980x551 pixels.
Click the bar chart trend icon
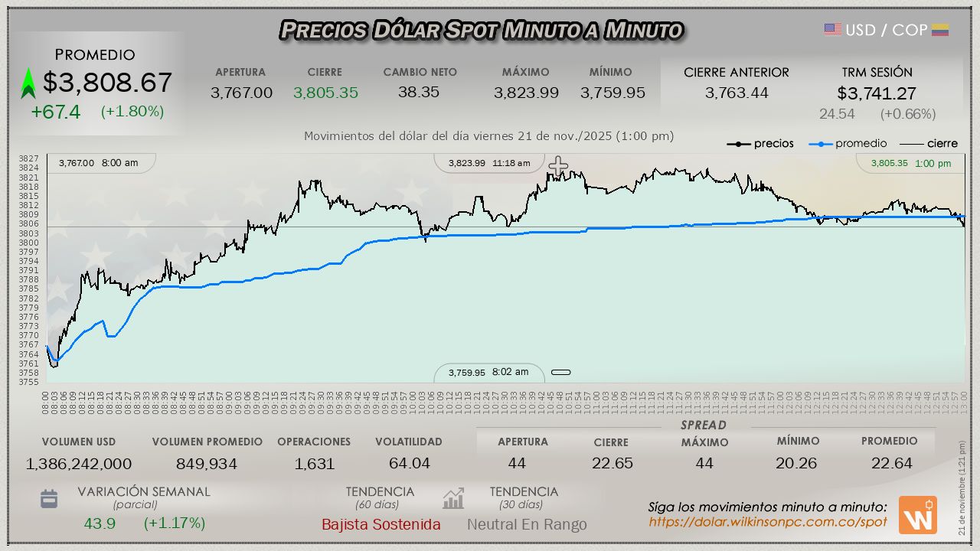[453, 499]
